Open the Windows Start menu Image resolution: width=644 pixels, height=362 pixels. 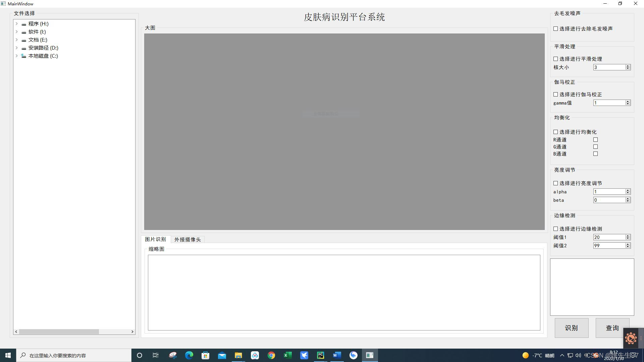[8, 355]
